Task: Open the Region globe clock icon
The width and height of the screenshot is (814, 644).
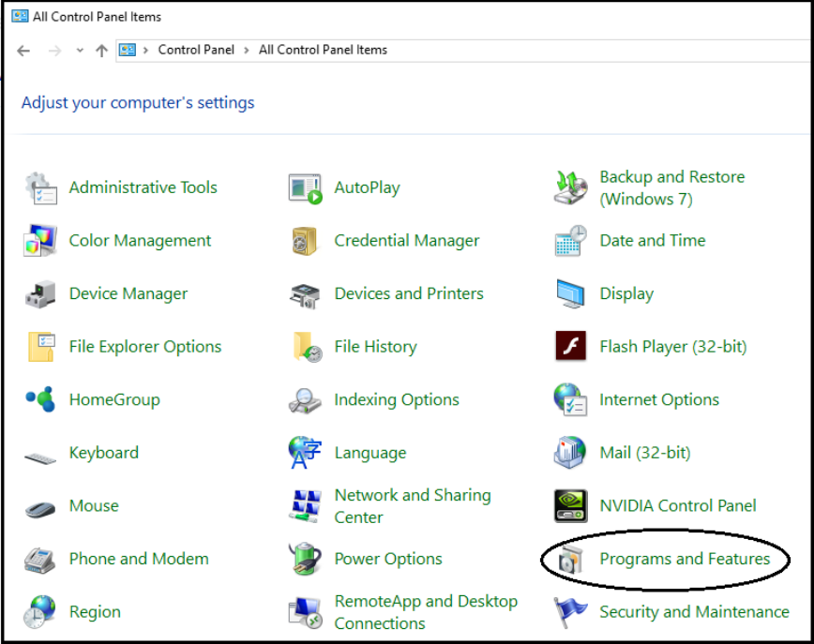Action: point(39,612)
